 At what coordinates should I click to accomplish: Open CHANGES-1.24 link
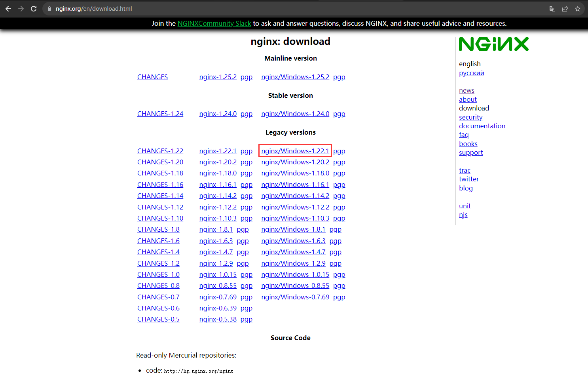tap(160, 114)
